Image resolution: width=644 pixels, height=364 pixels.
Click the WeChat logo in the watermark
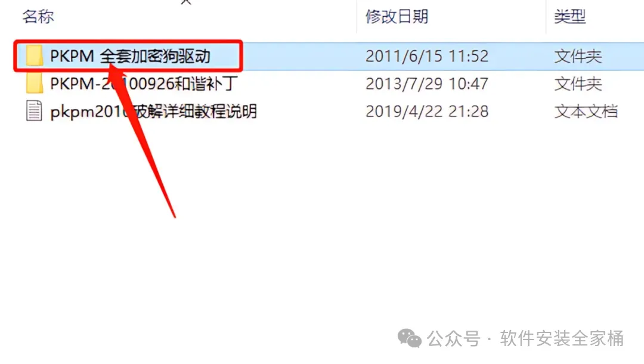(409, 338)
